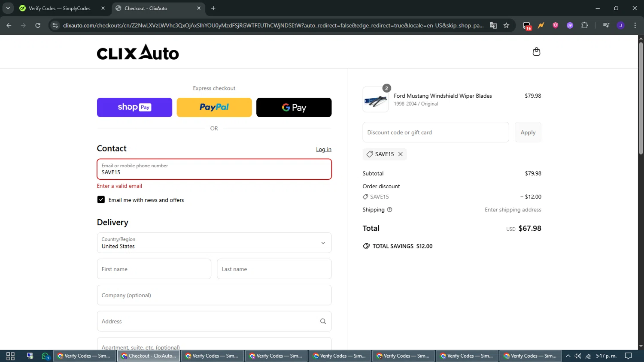Image resolution: width=644 pixels, height=362 pixels.
Task: Click the Ford Mustang Windshield Wiper Blades title
Action: [x=443, y=96]
